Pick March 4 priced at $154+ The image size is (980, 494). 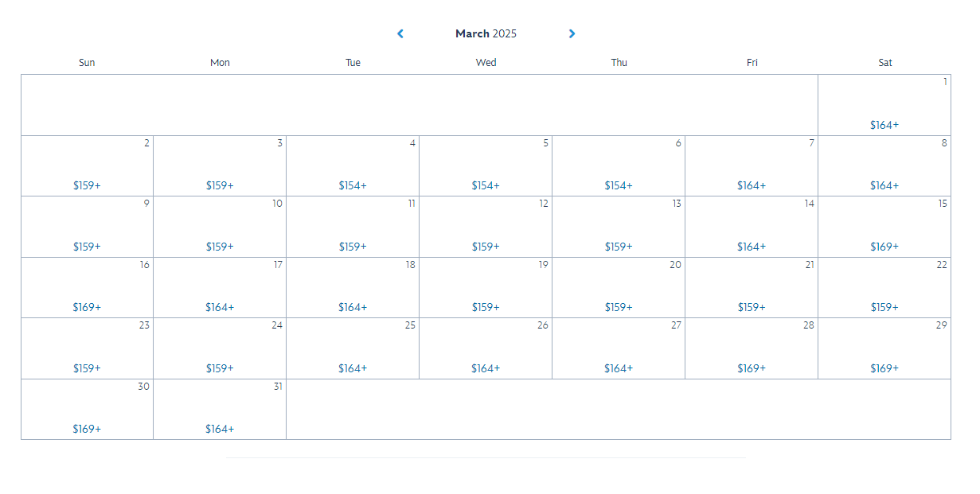(x=353, y=166)
